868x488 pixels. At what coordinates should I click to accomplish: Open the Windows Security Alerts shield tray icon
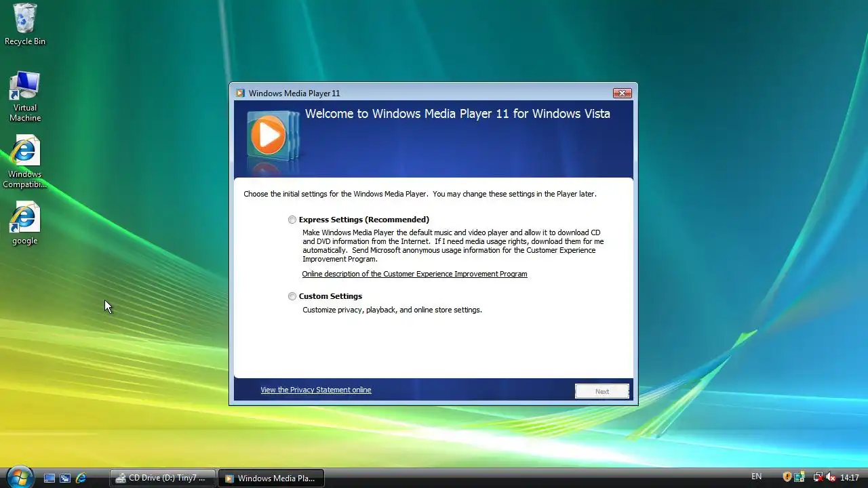[787, 477]
